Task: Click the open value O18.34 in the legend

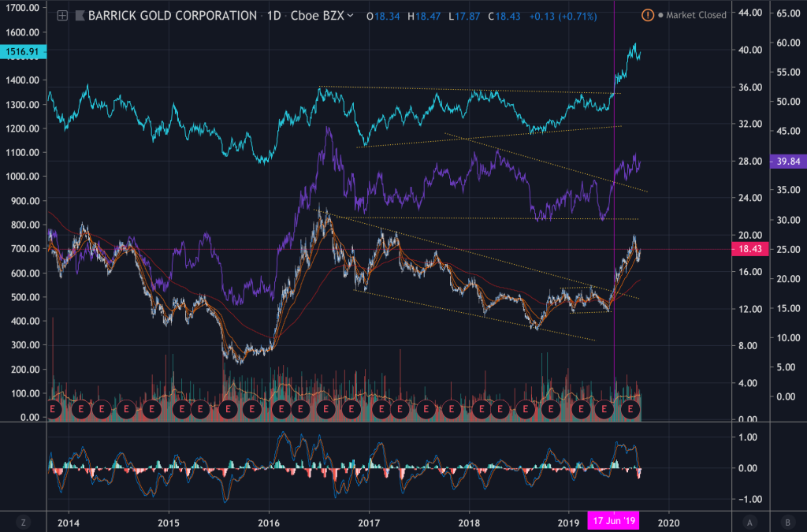Action: click(x=383, y=17)
